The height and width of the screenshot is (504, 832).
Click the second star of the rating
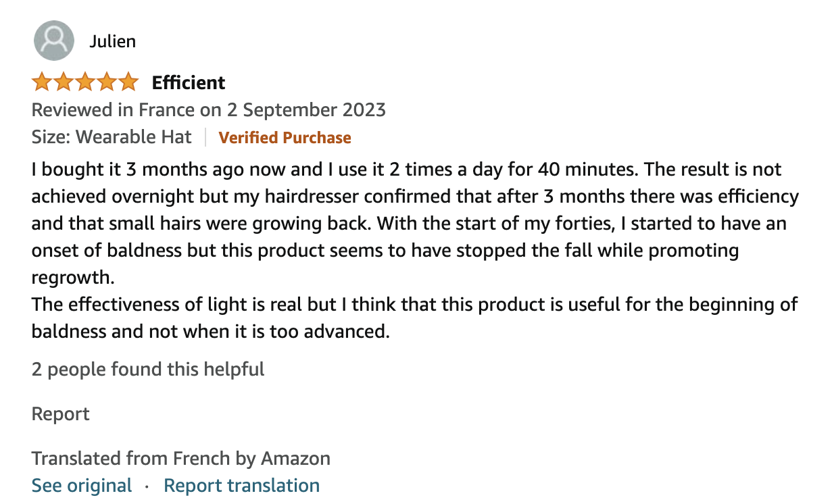pos(64,82)
